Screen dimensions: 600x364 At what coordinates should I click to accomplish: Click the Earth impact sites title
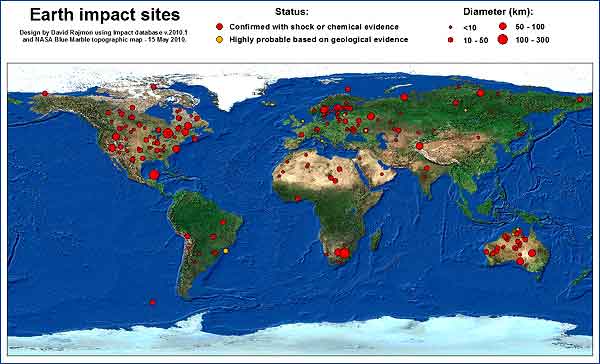105,15
